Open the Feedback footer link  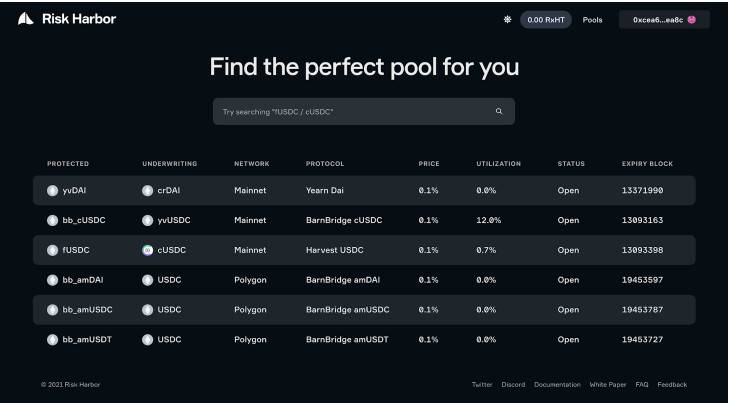(672, 384)
